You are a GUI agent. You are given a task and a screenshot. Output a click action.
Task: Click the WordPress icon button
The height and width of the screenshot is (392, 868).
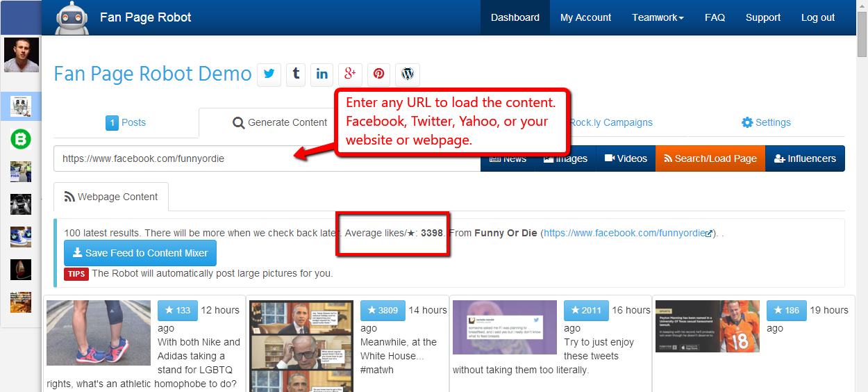click(408, 74)
